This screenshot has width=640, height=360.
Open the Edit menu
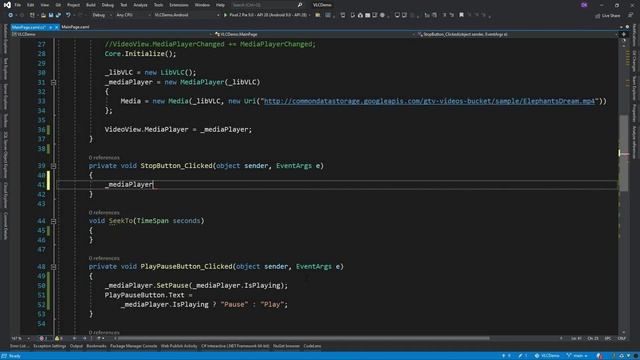point(31,5)
